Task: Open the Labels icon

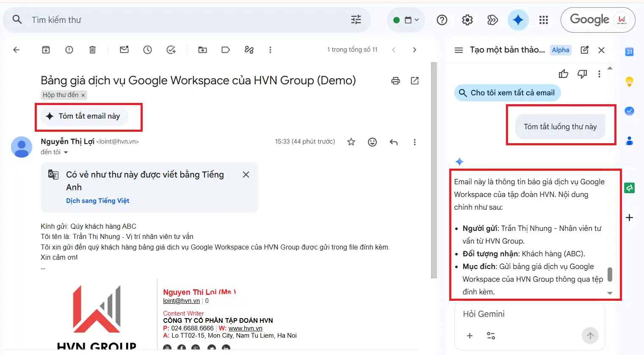Action: click(226, 50)
